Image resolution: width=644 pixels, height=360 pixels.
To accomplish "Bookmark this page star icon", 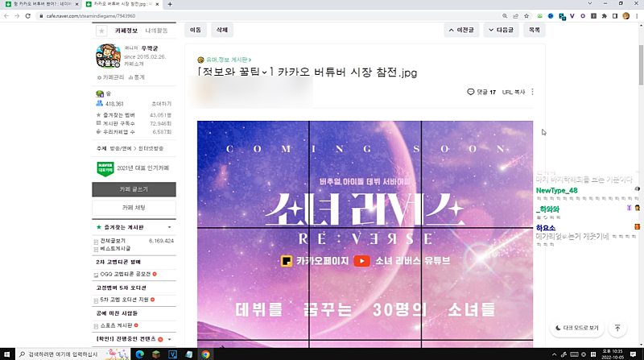I will pyautogui.click(x=526, y=16).
